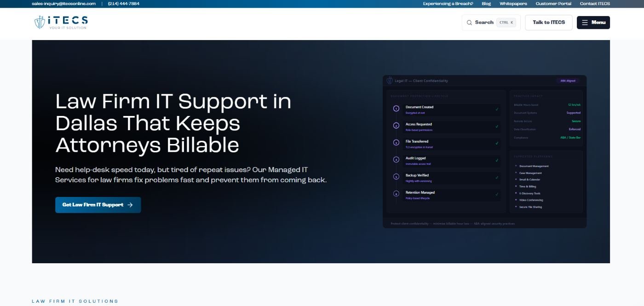This screenshot has height=306, width=644.
Task: Click 'Immutable access trail' subtitle
Action: [418, 164]
